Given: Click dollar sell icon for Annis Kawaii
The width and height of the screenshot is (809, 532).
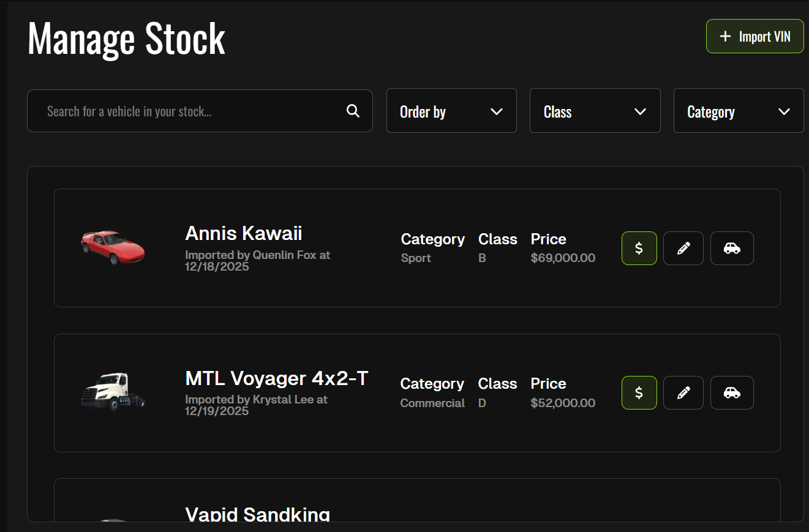Looking at the screenshot, I should (639, 248).
